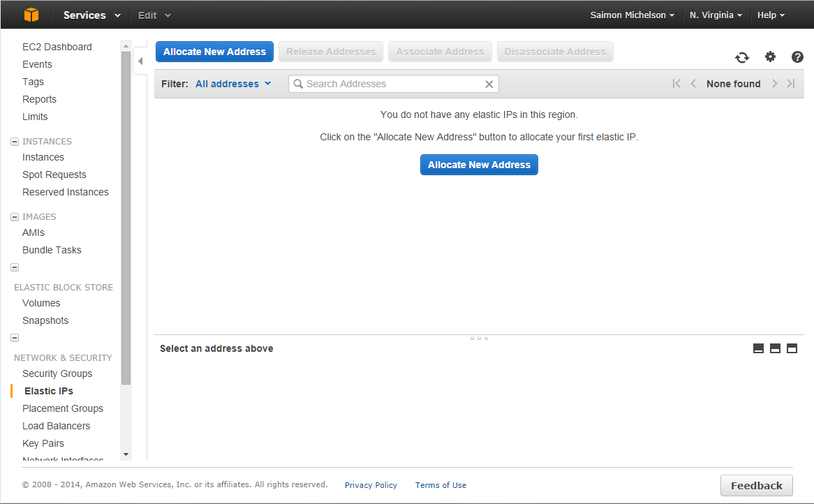814x504 pixels.
Task: Click the blue Allocate New Address toolbar button
Action: coord(214,52)
